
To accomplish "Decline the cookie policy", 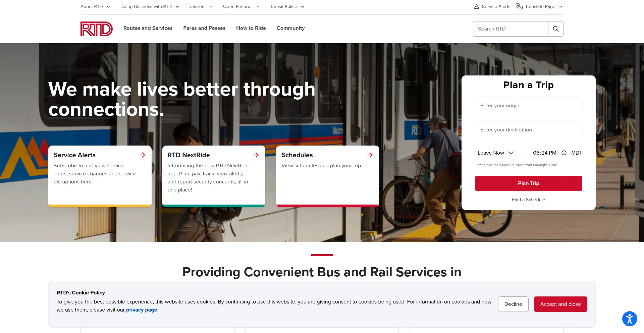I will [513, 304].
